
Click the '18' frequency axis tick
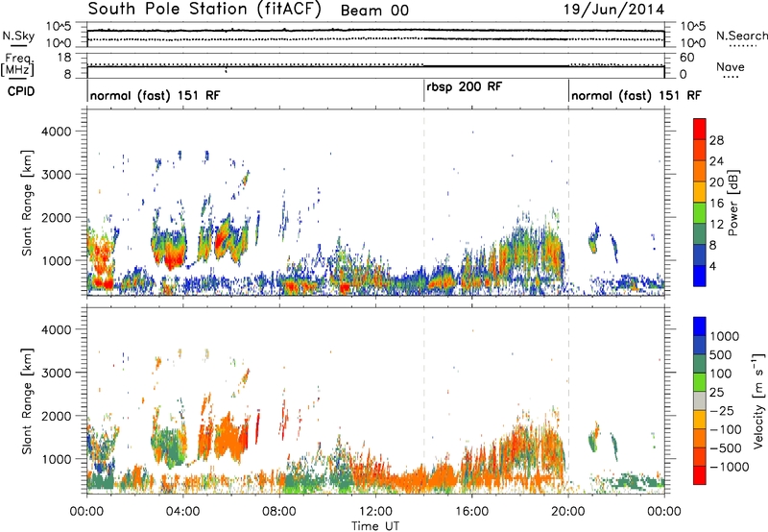64,58
